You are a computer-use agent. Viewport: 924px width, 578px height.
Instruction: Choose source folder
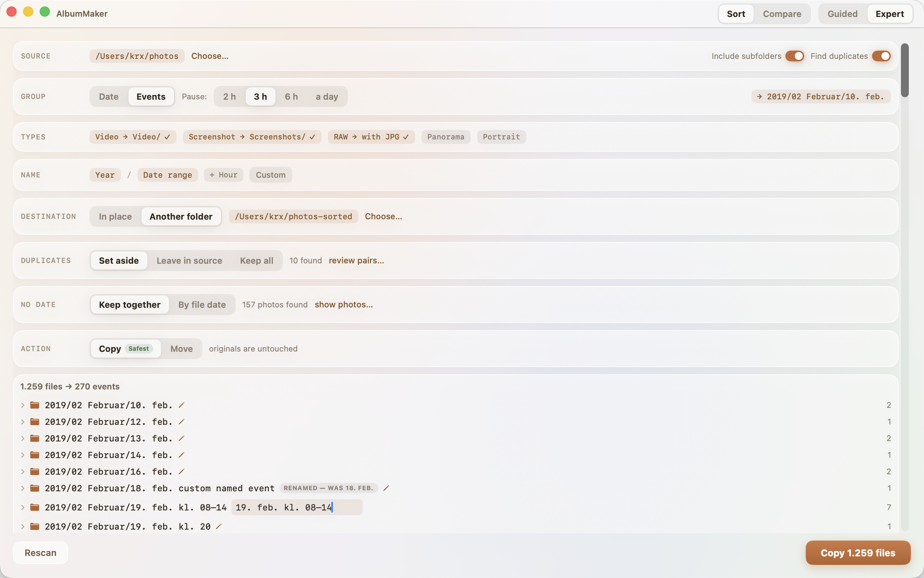pos(210,56)
